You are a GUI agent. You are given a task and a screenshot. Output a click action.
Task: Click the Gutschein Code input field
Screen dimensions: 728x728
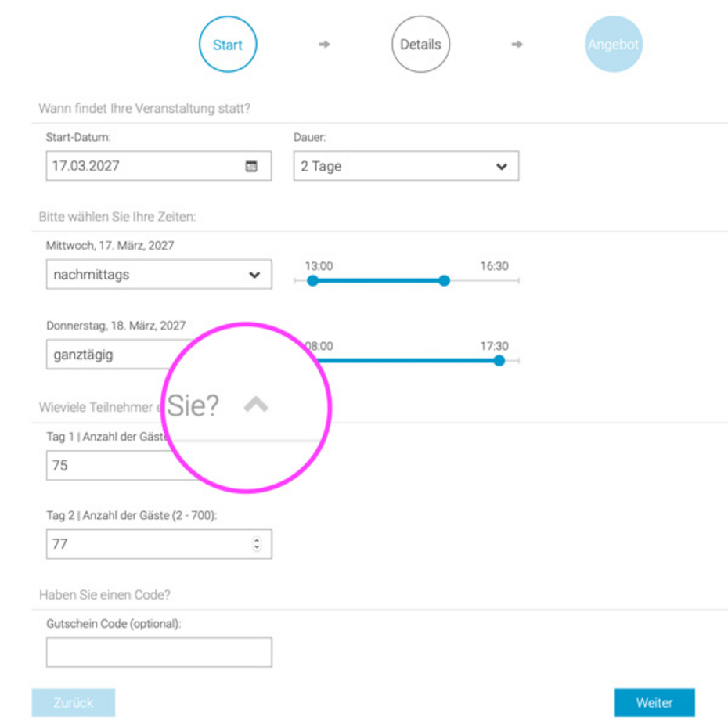click(159, 652)
